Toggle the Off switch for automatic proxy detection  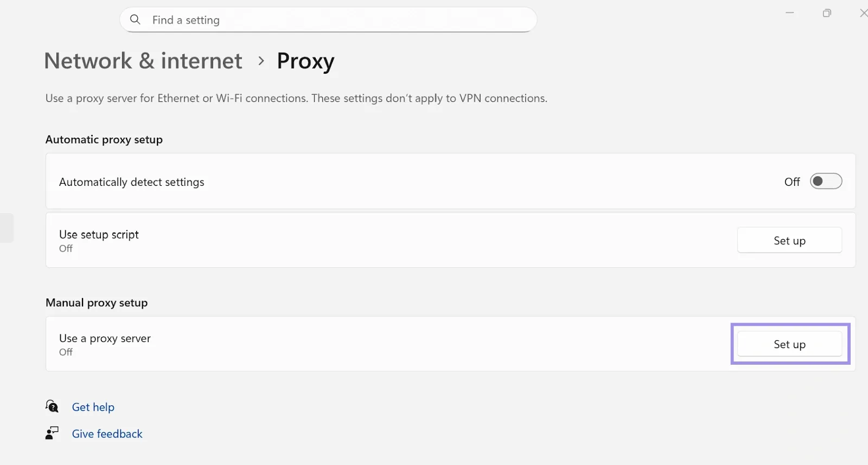tap(825, 181)
